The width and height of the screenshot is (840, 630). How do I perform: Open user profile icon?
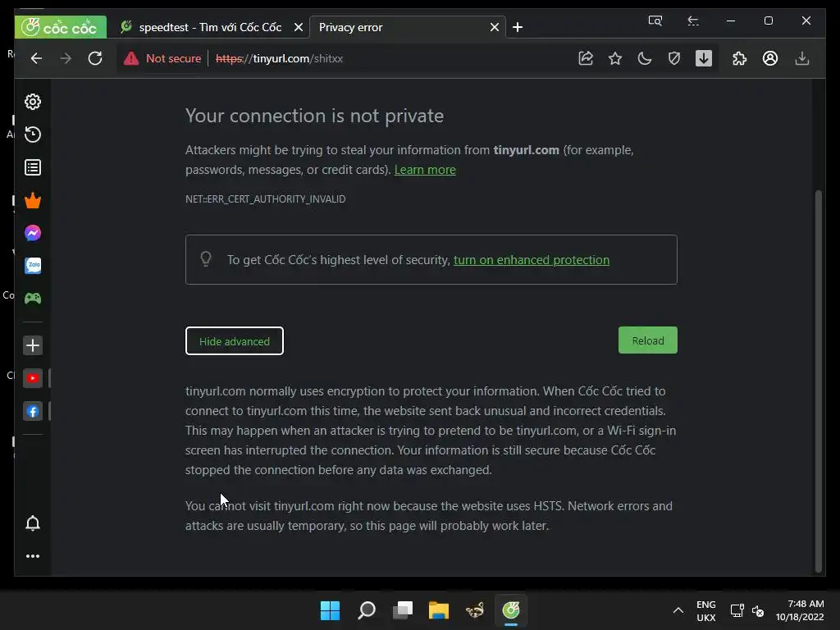(770, 58)
